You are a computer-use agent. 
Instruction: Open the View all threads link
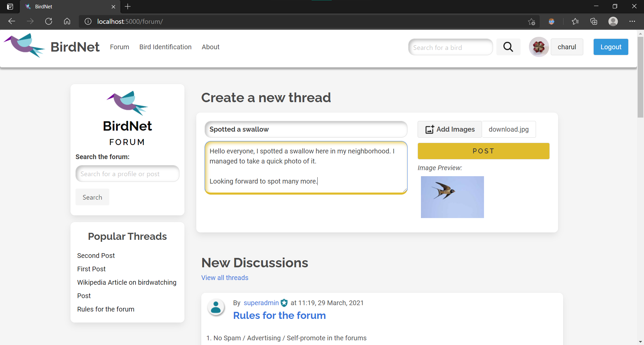point(224,277)
